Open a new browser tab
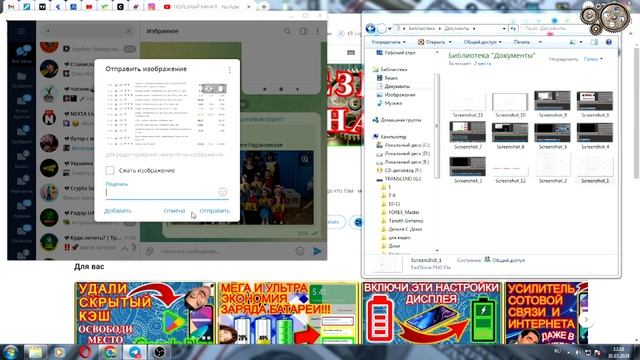Screen dimensions: 640x360 [x=264, y=7]
